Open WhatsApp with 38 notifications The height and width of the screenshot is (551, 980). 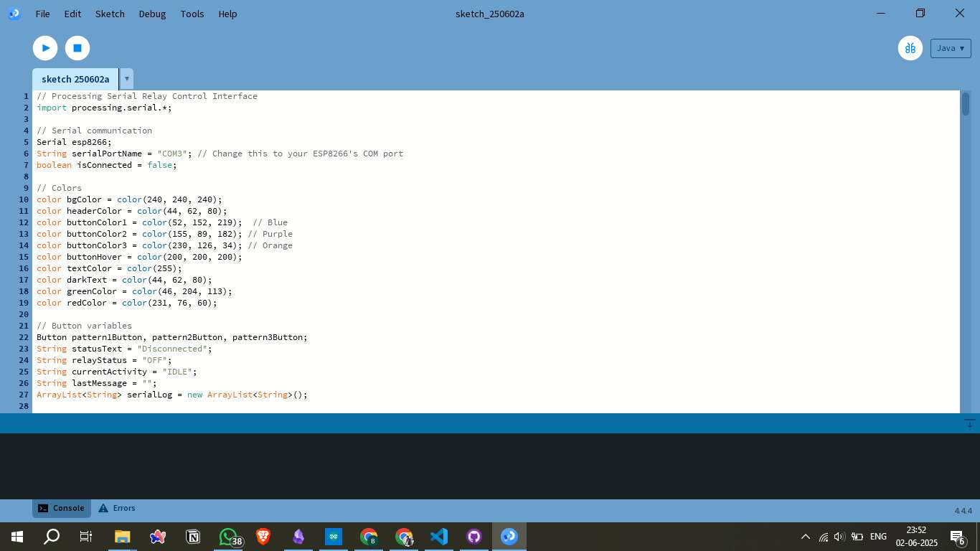[x=229, y=537]
